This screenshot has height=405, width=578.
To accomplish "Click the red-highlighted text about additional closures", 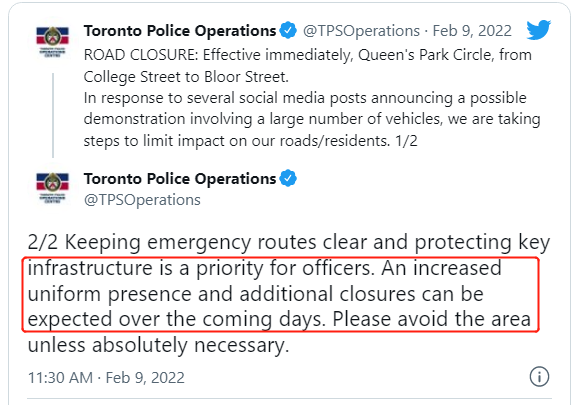I will pos(281,294).
